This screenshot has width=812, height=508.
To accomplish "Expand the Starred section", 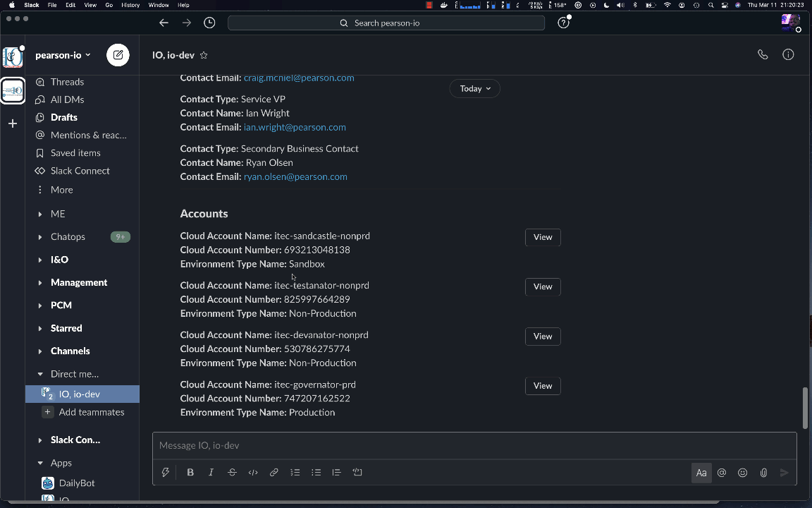I will pyautogui.click(x=40, y=328).
